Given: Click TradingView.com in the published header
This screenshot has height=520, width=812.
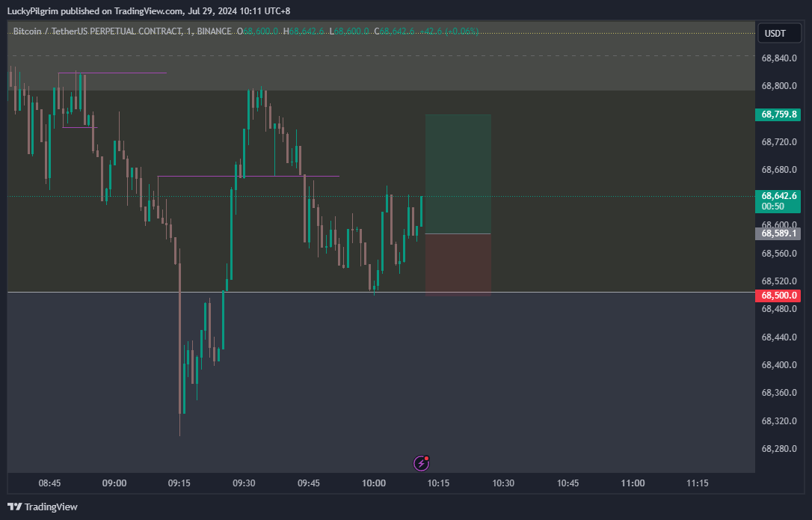Looking at the screenshot, I should [x=149, y=11].
